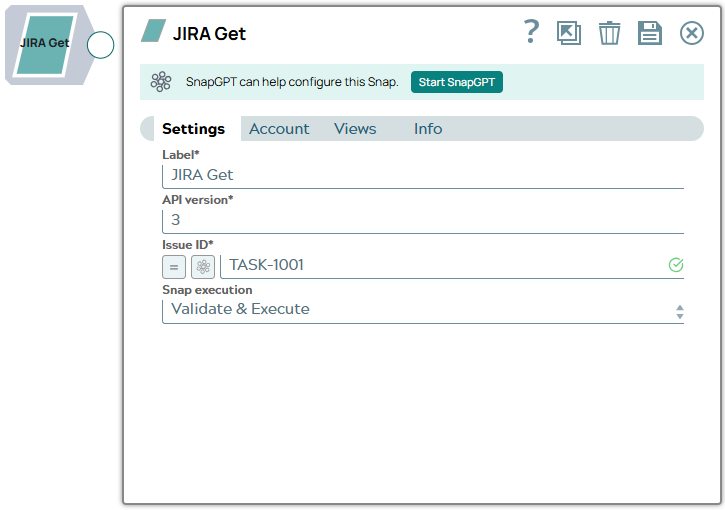Image resolution: width=725 pixels, height=510 pixels.
Task: Open the Views tab
Action: (x=355, y=129)
